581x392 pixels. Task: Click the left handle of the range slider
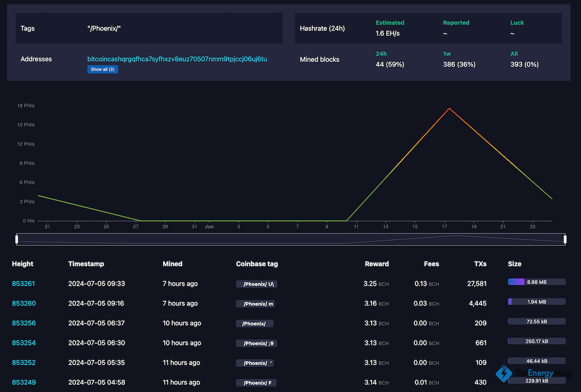[17, 239]
